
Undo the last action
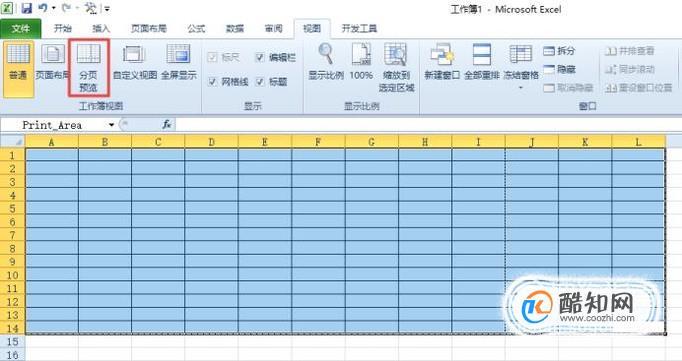tap(43, 8)
